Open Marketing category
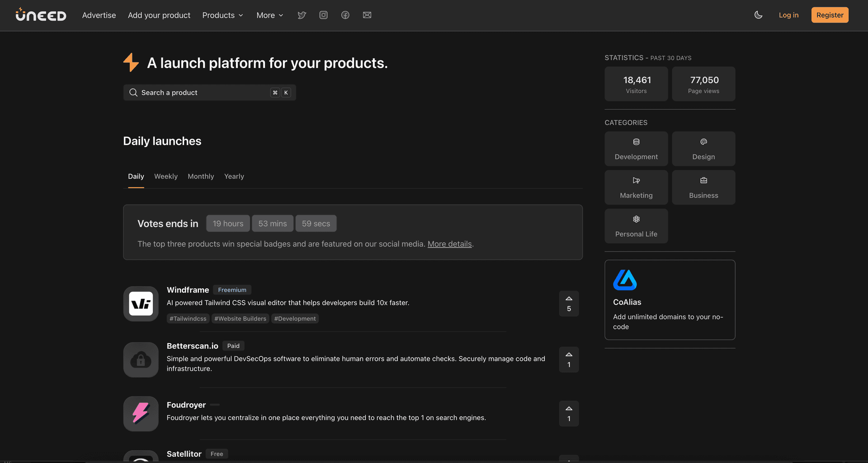This screenshot has width=868, height=463. point(636,187)
